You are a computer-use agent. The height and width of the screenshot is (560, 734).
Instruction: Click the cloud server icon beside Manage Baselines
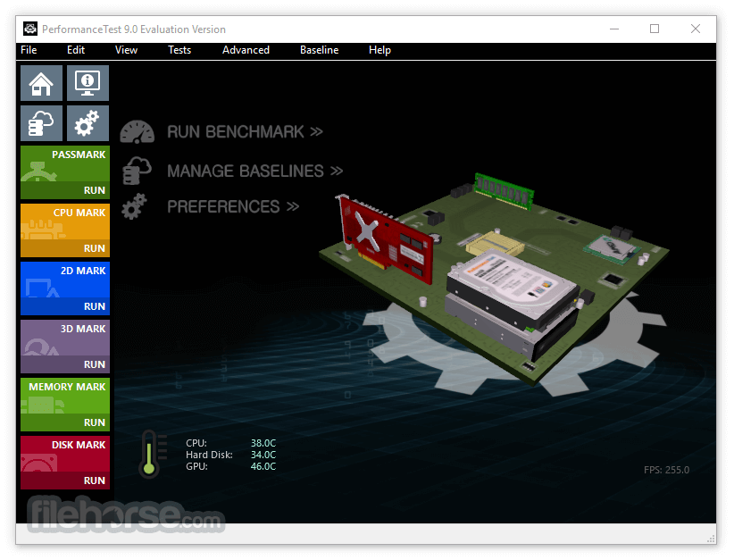tap(138, 171)
